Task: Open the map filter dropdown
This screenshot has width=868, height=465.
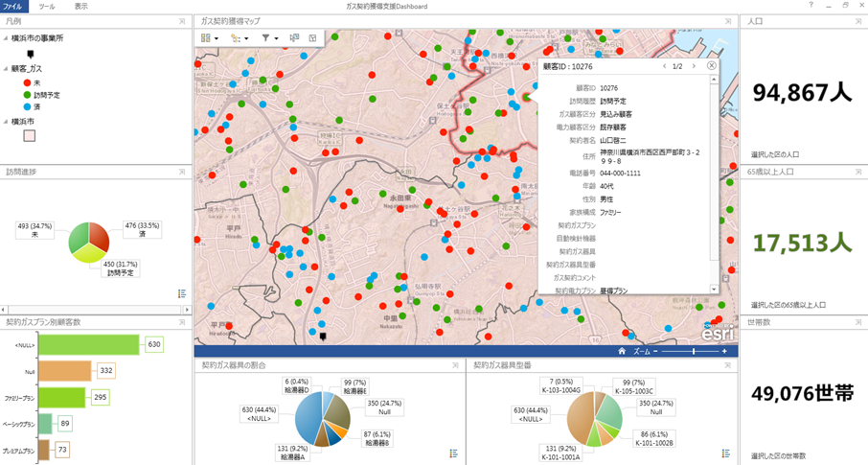Action: (269, 38)
